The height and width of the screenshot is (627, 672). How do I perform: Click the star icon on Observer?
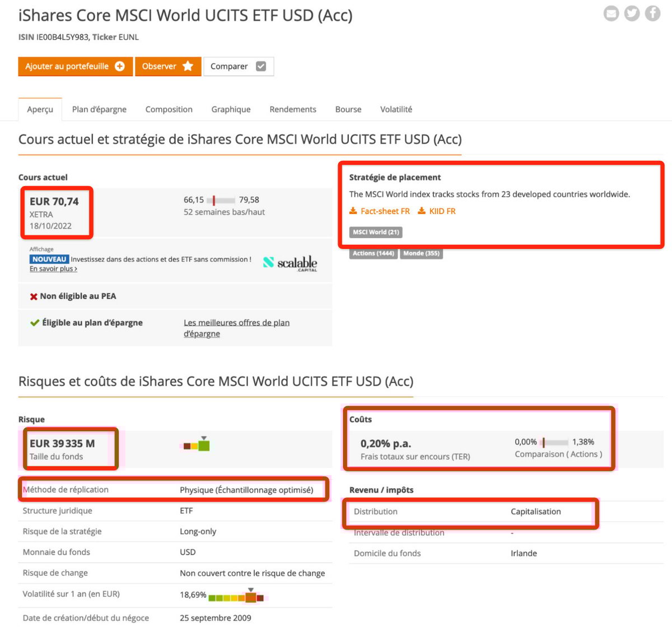(x=188, y=66)
